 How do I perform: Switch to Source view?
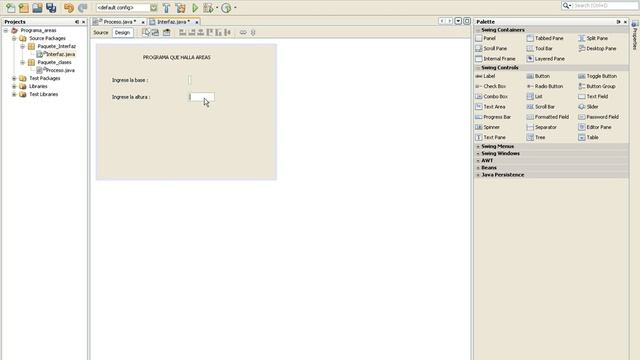(x=101, y=32)
